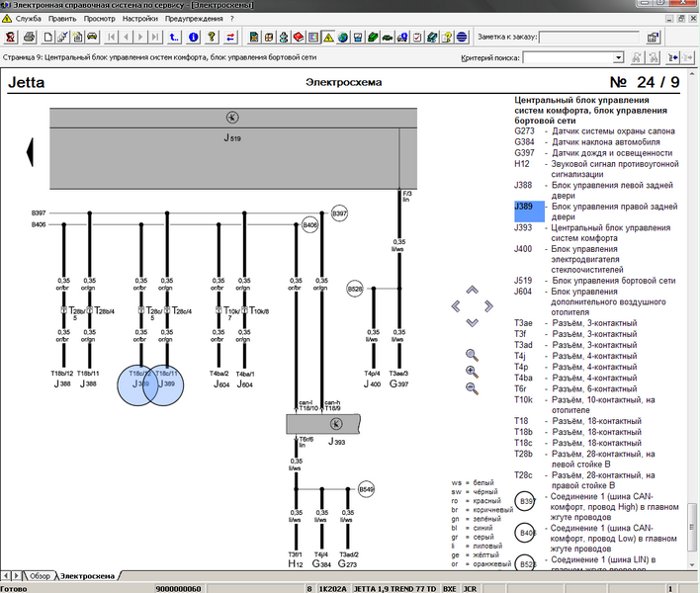Click the JETTA 1,9 TREND status bar entry

[395, 589]
